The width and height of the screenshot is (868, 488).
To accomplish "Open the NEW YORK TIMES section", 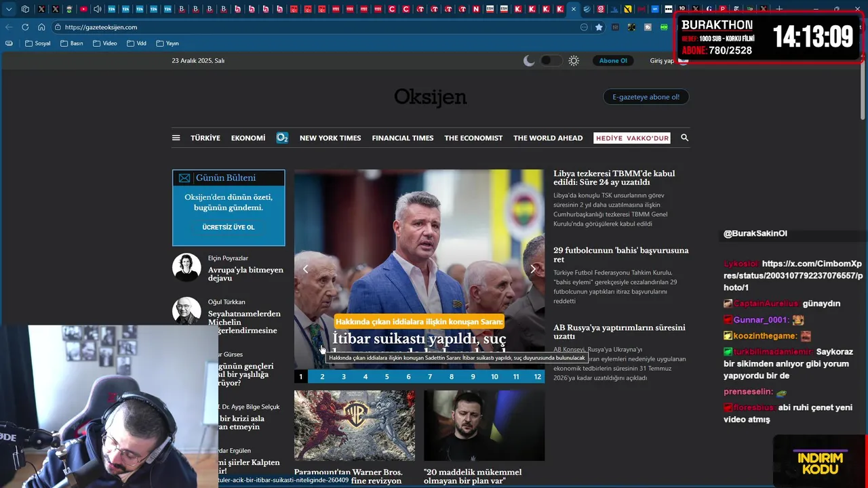I will pyautogui.click(x=330, y=138).
